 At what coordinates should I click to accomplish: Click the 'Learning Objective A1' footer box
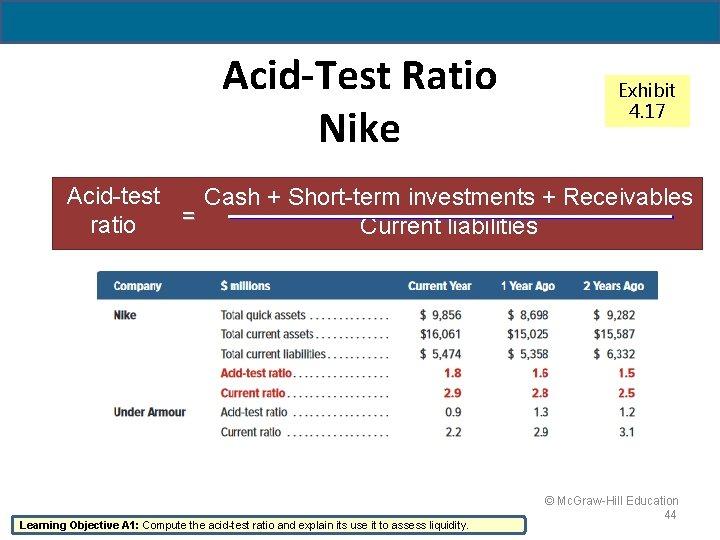tap(269, 525)
